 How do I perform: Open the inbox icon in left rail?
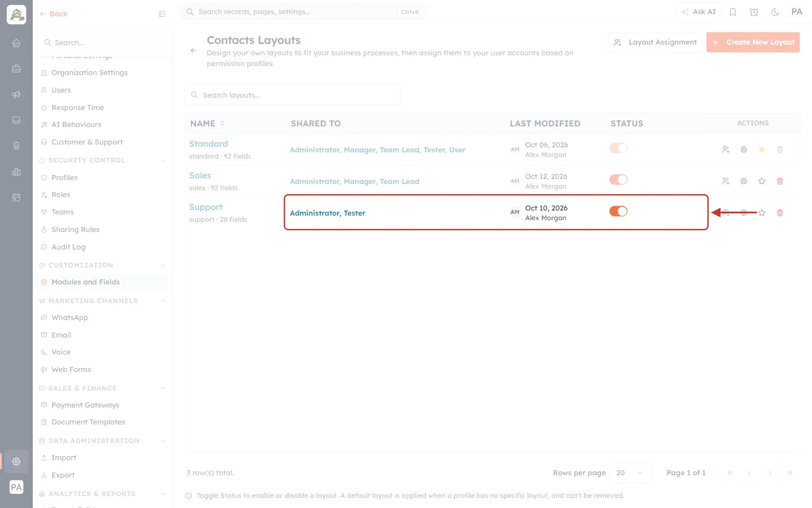pyautogui.click(x=16, y=120)
